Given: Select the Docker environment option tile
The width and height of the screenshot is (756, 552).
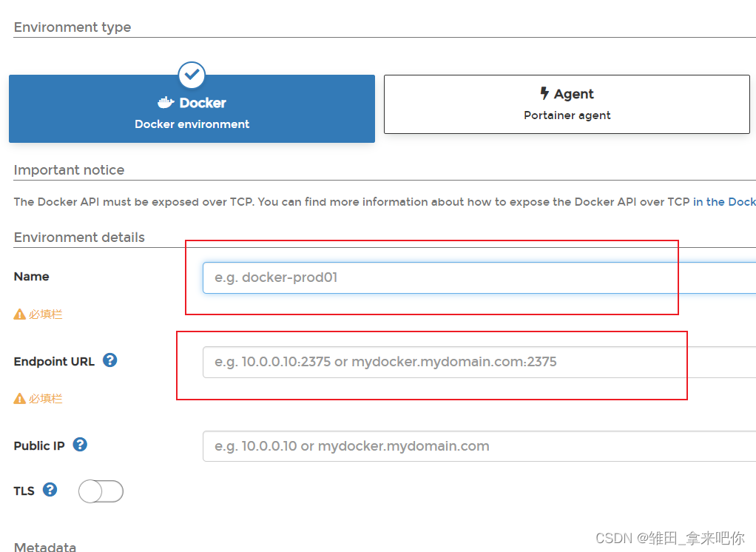Looking at the screenshot, I should (x=192, y=109).
